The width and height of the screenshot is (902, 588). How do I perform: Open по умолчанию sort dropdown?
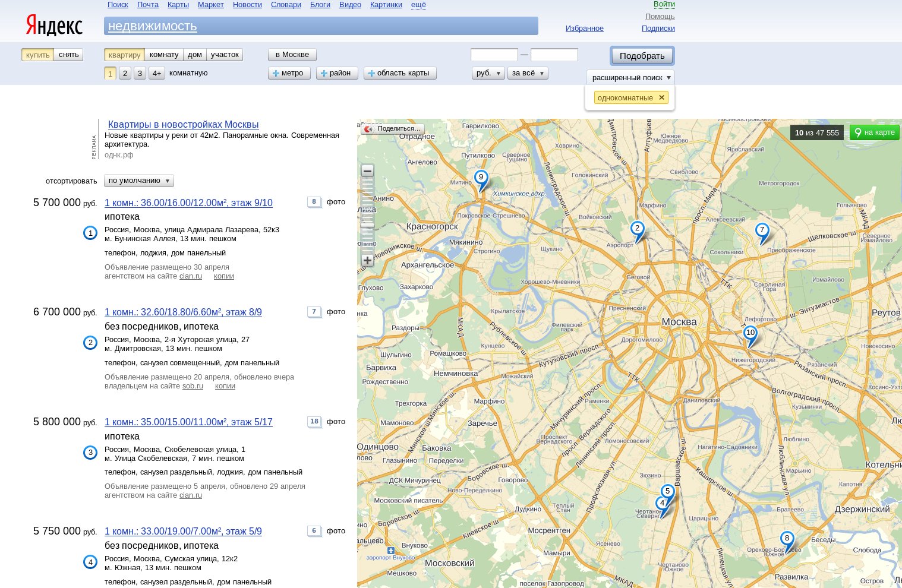click(x=139, y=181)
